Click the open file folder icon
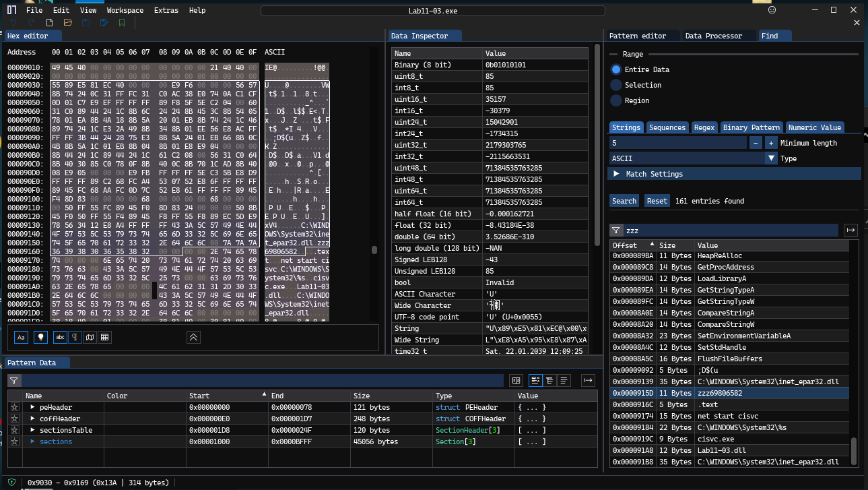The image size is (868, 490). pyautogui.click(x=68, y=22)
